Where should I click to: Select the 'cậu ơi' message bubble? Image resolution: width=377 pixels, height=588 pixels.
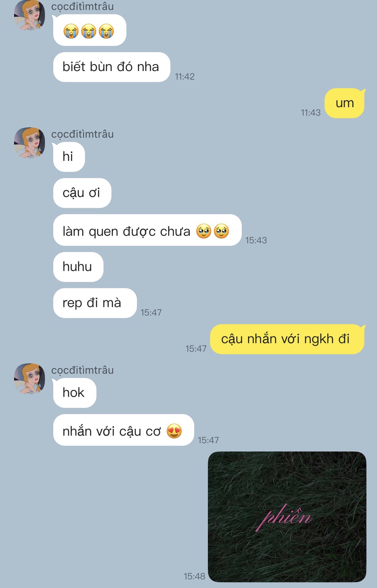click(82, 193)
